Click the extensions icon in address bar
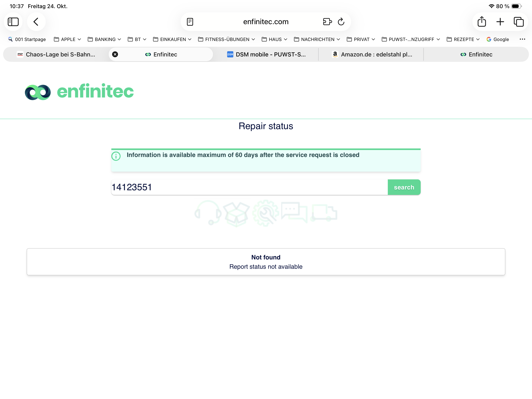The image size is (532, 399). [x=327, y=22]
